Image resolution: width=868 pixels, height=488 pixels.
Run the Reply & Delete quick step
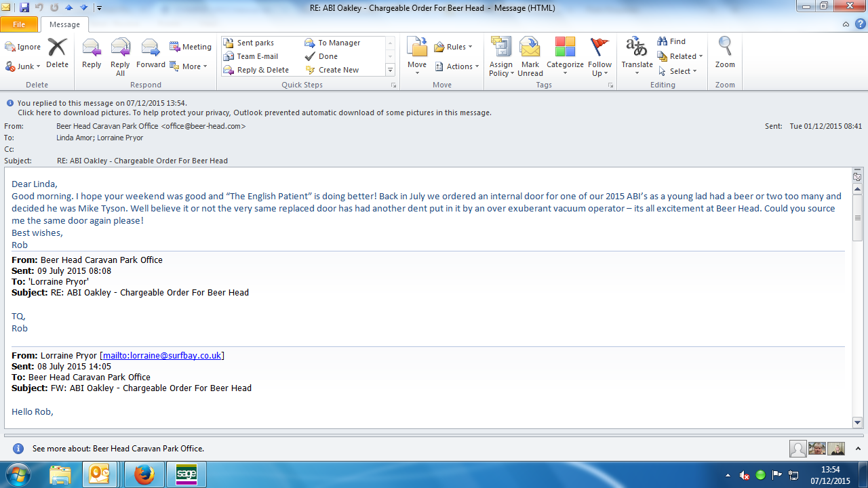256,70
